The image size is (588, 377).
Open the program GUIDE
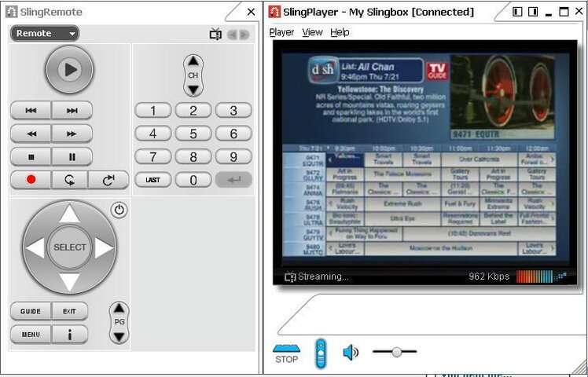[31, 312]
